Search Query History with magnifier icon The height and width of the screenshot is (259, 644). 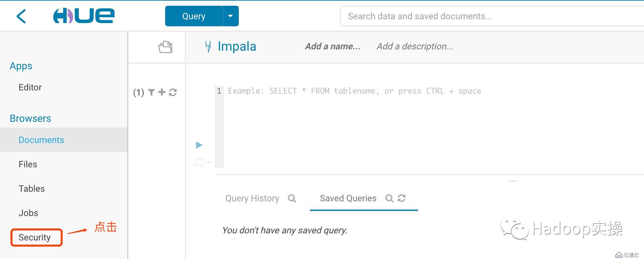point(292,198)
